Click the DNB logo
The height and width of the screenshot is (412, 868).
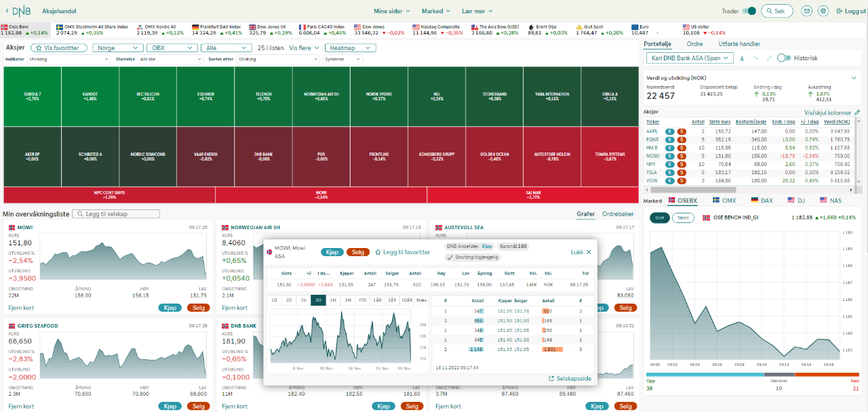tap(21, 11)
